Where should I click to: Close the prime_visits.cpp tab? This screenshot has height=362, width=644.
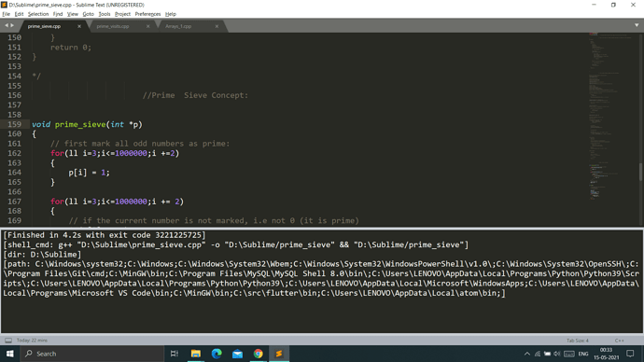147,26
